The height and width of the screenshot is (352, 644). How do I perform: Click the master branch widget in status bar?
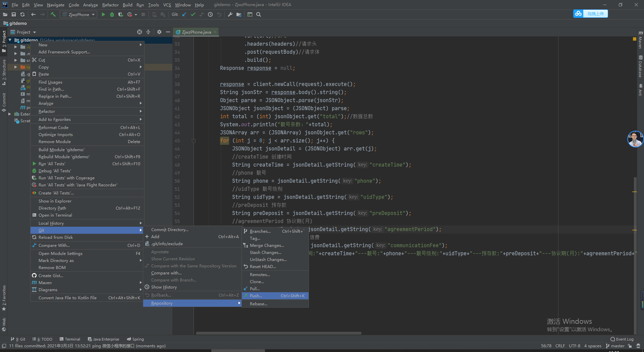point(615,346)
